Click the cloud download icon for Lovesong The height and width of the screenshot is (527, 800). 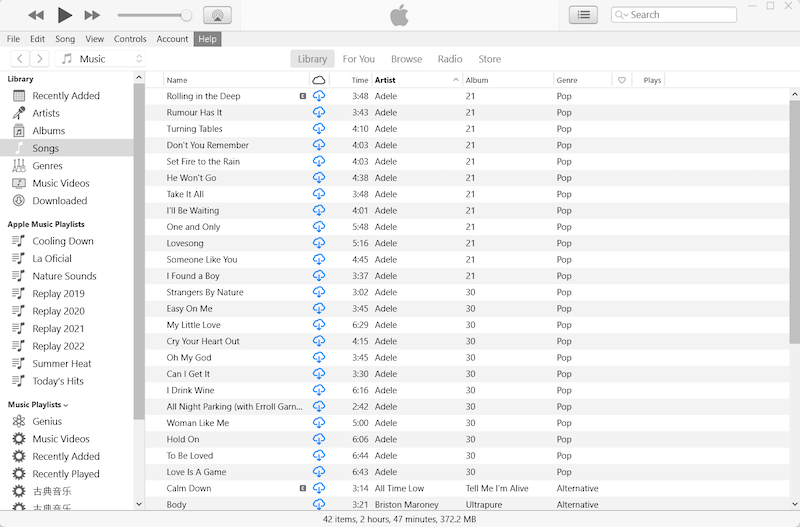coord(319,243)
